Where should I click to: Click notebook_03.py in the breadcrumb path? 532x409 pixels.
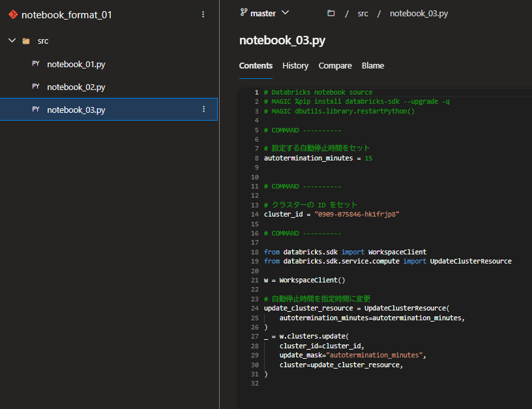pyautogui.click(x=419, y=14)
